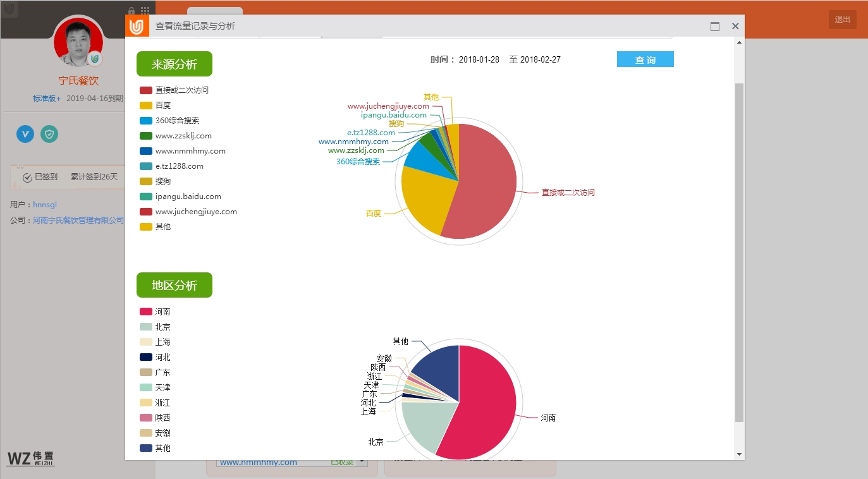Maximize the traffic analysis dialog
Image resolution: width=868 pixels, height=479 pixels.
pyautogui.click(x=715, y=27)
